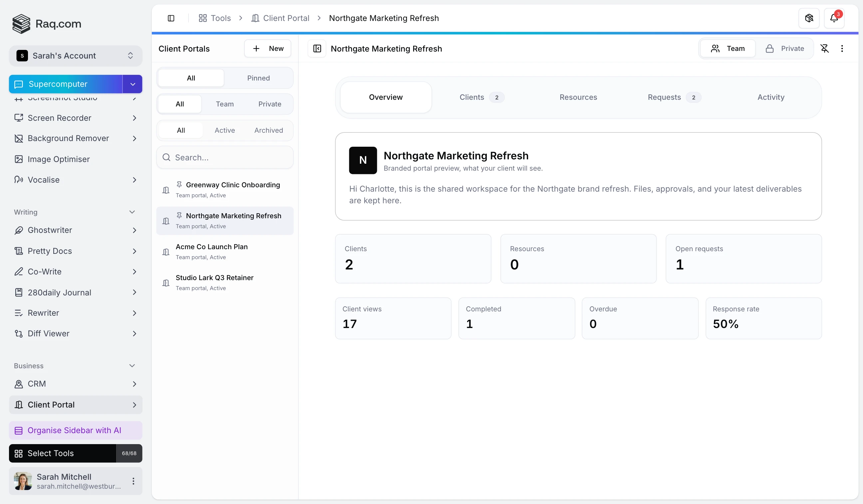
Task: Open Sarah's Account switcher dropdown
Action: point(75,56)
